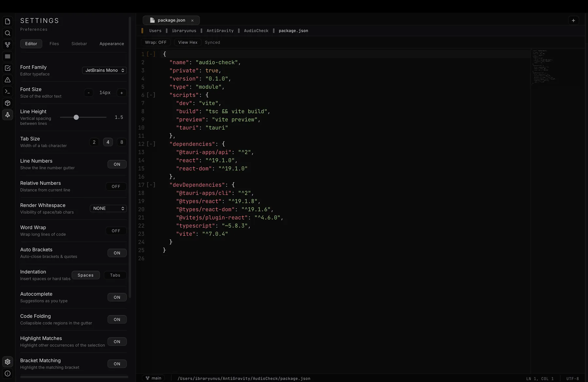Open the Font Family JetBrains Mono dropdown
The image size is (588, 382).
click(x=104, y=70)
